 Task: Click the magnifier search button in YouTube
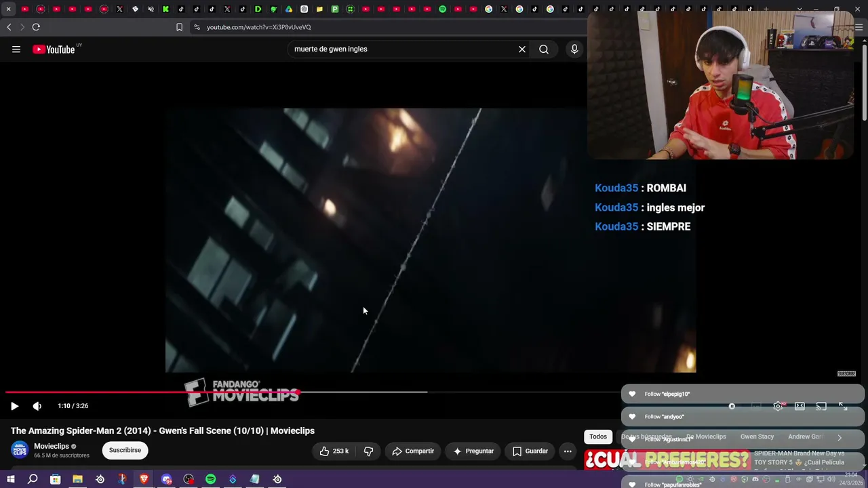(544, 49)
